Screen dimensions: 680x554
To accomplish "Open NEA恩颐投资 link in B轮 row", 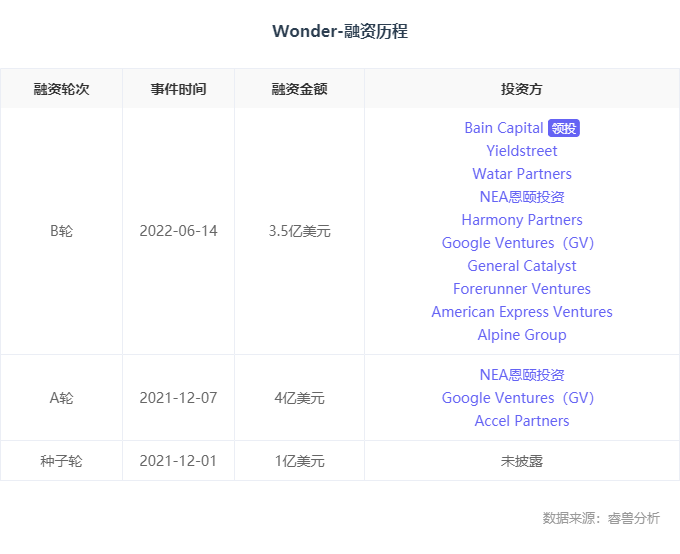I will pyautogui.click(x=522, y=197).
